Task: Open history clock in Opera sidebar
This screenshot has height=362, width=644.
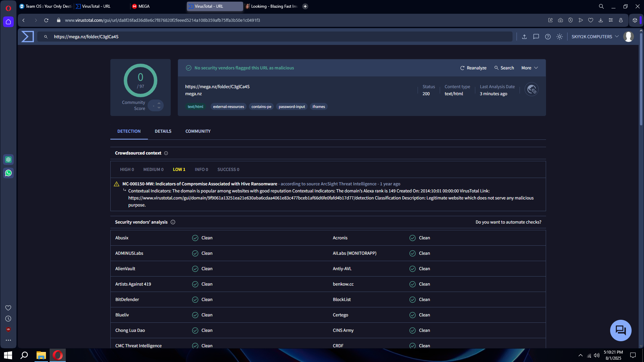Action: pos(8,319)
